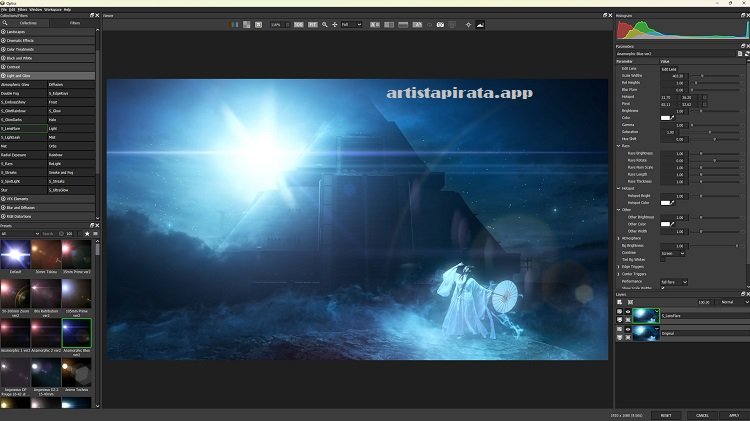The width and height of the screenshot is (750, 421).
Task: Click the favorites star icon in Presets
Action: coord(87,233)
